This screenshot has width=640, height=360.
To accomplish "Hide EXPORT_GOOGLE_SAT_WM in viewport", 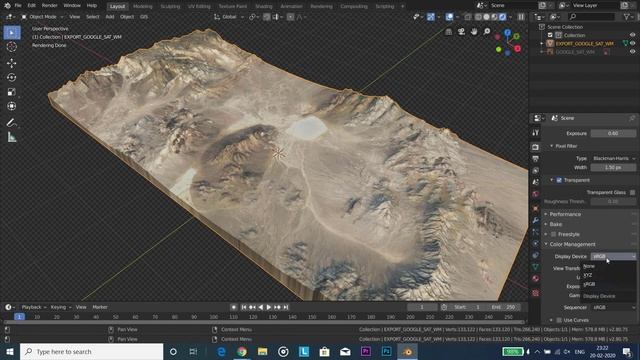I will click(x=633, y=43).
